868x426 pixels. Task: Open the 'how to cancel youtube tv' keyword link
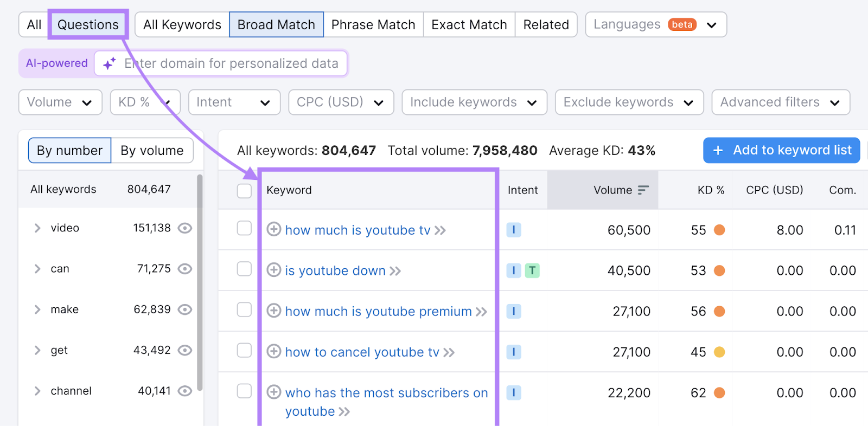362,352
